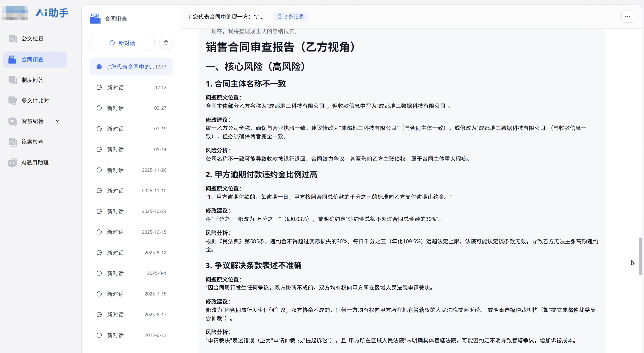Open the 新对话 dated 2025-6-17
Screen dimensions: 644x353
point(131,315)
